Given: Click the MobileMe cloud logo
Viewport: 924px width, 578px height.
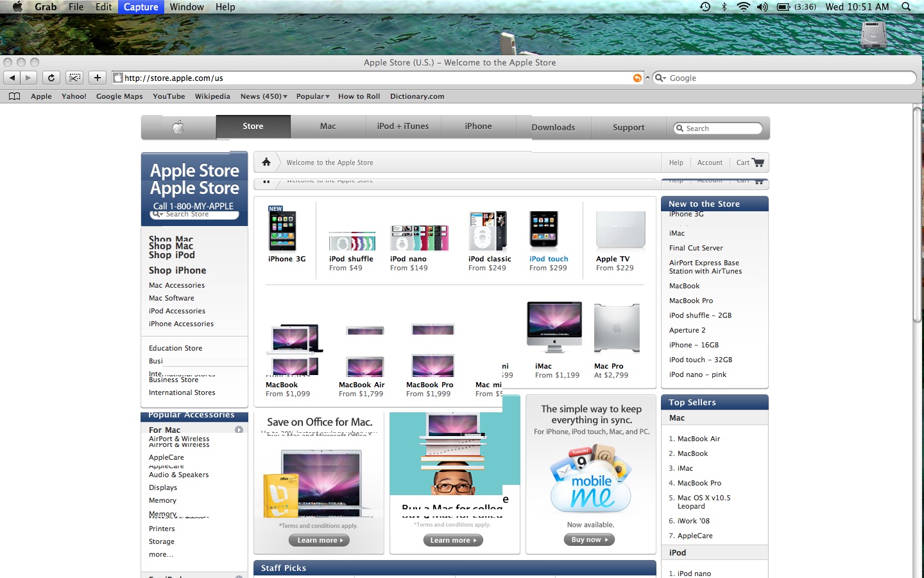Looking at the screenshot, I should pyautogui.click(x=591, y=478).
